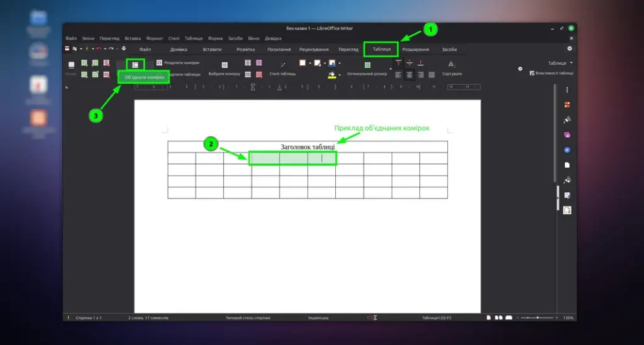Click the border color icon

pos(332,63)
